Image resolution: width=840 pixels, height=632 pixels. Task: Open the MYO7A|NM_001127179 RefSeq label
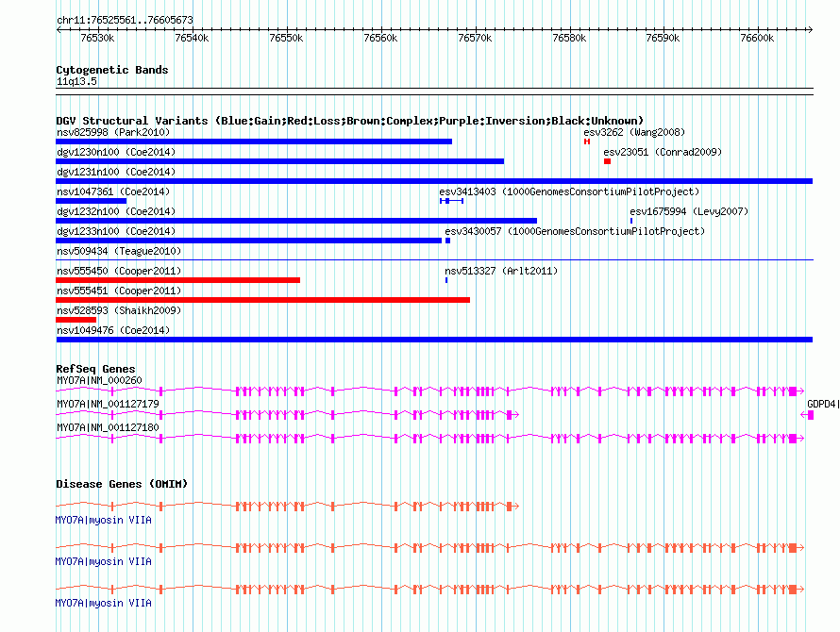coord(108,404)
